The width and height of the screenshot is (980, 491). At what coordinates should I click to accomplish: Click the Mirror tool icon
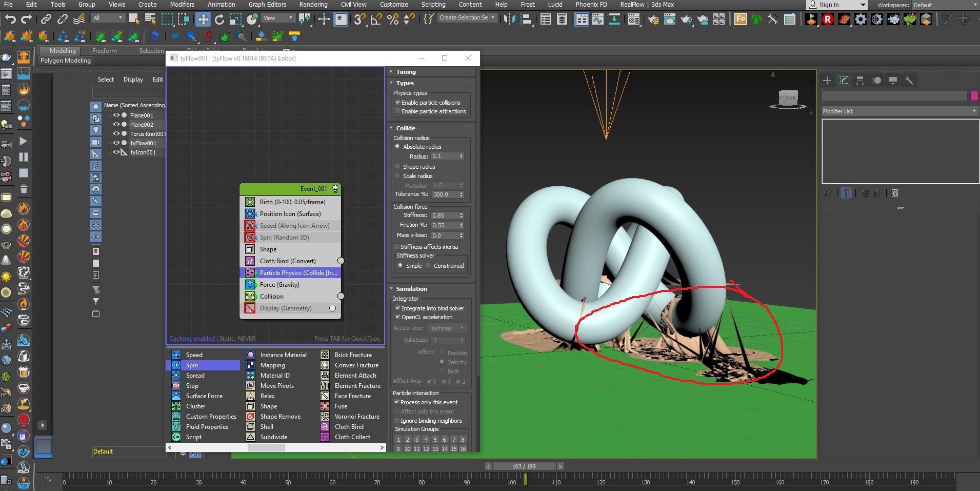[509, 19]
